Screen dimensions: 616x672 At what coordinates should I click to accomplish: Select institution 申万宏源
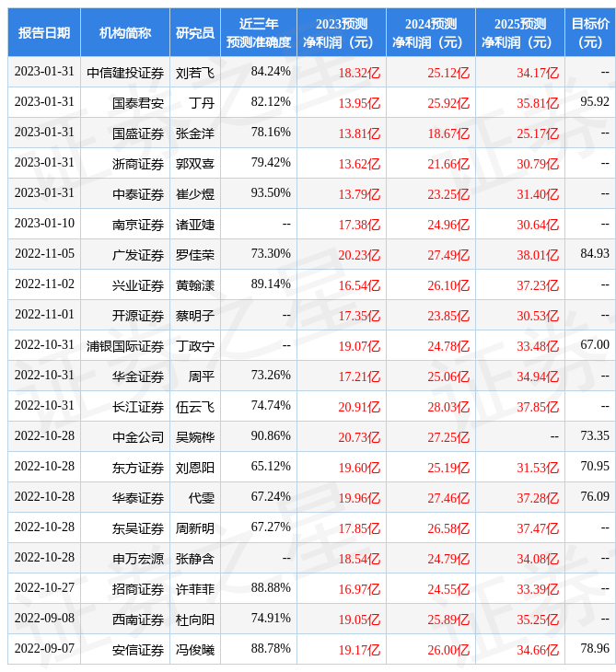(x=138, y=559)
